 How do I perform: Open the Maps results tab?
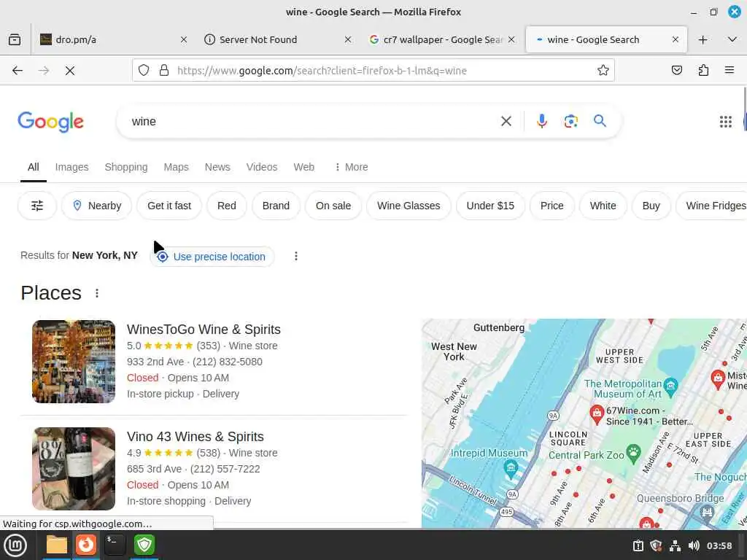click(176, 167)
